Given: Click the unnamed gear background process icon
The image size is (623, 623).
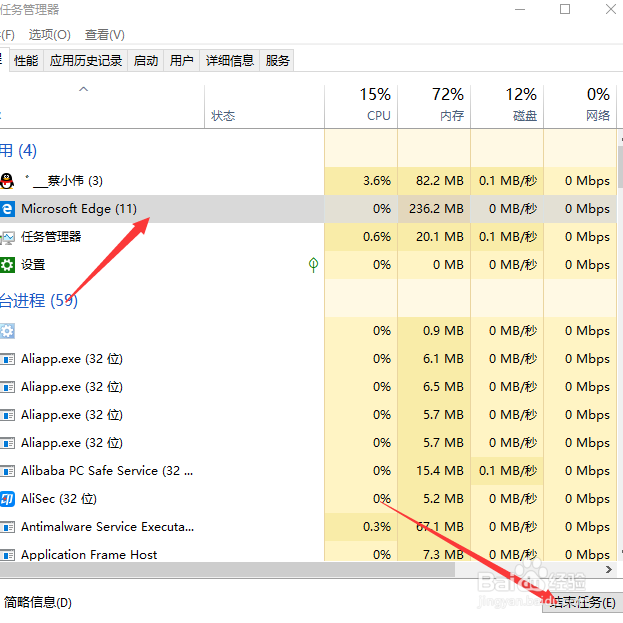Looking at the screenshot, I should [7, 331].
